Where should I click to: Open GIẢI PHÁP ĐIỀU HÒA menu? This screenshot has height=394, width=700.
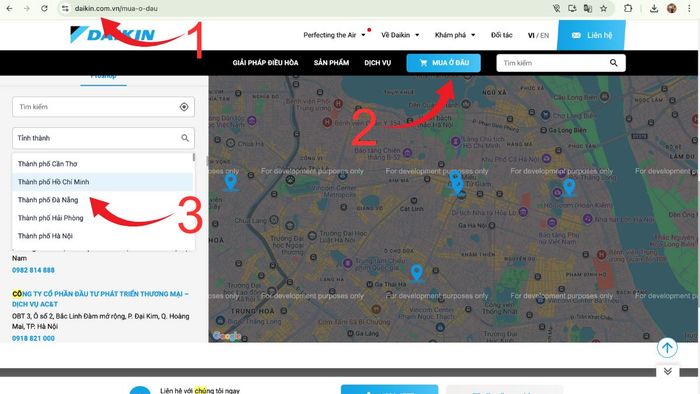pyautogui.click(x=265, y=63)
